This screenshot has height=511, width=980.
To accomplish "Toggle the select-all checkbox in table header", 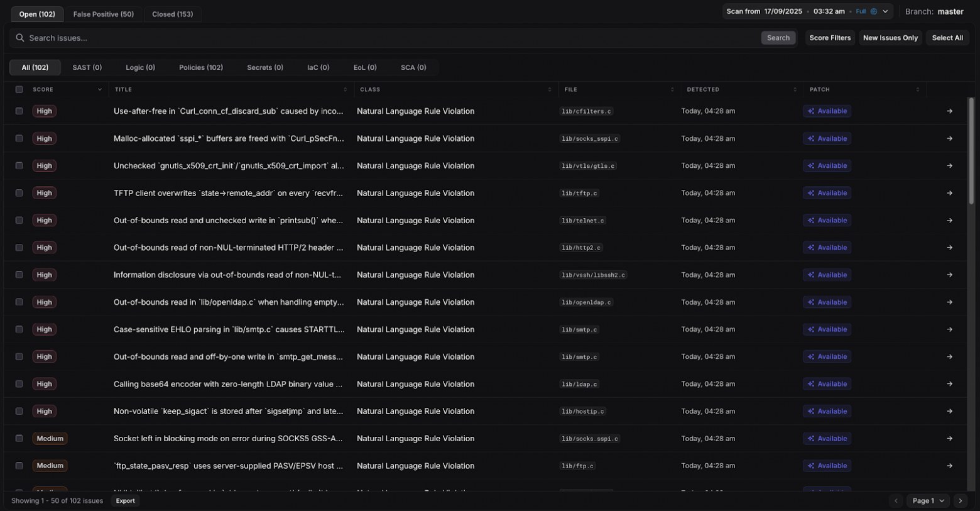I will 19,90.
